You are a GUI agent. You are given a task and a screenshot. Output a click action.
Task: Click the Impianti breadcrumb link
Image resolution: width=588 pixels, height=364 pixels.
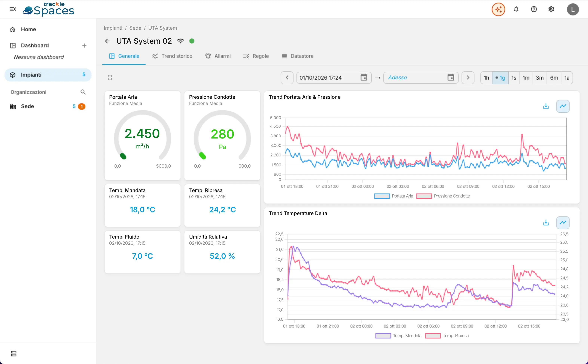click(x=113, y=28)
